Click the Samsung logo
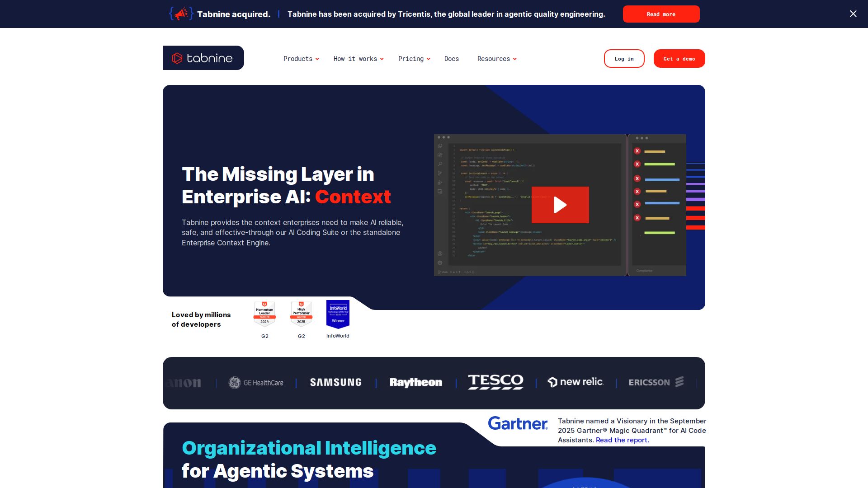The height and width of the screenshot is (488, 868). [336, 383]
